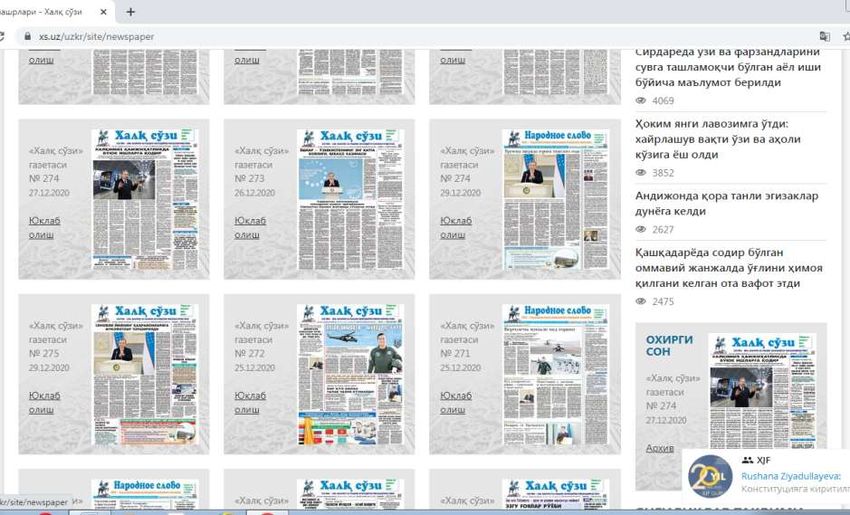The width and height of the screenshot is (850, 515).
Task: Download issue № 272 dated 25.12.2020
Action: 250,403
